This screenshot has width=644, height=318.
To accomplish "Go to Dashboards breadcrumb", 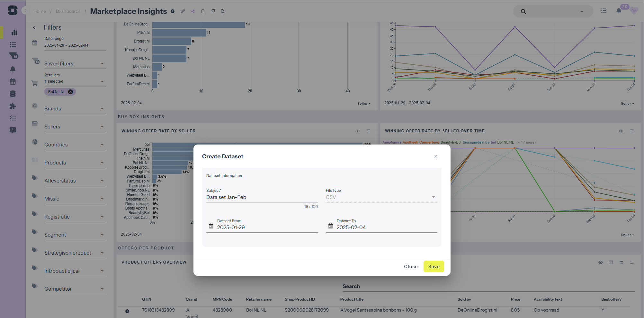I will click(68, 11).
